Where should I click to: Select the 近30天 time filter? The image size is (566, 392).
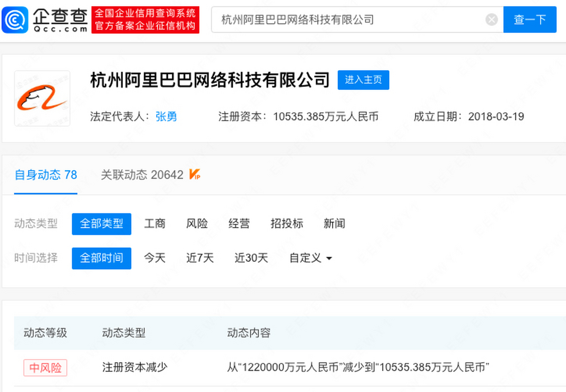[251, 258]
